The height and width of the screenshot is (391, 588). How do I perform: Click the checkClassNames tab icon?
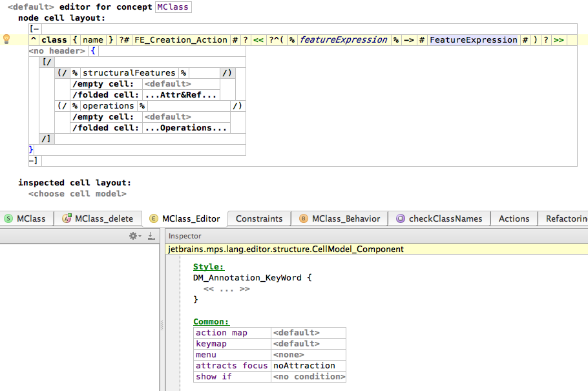[401, 219]
